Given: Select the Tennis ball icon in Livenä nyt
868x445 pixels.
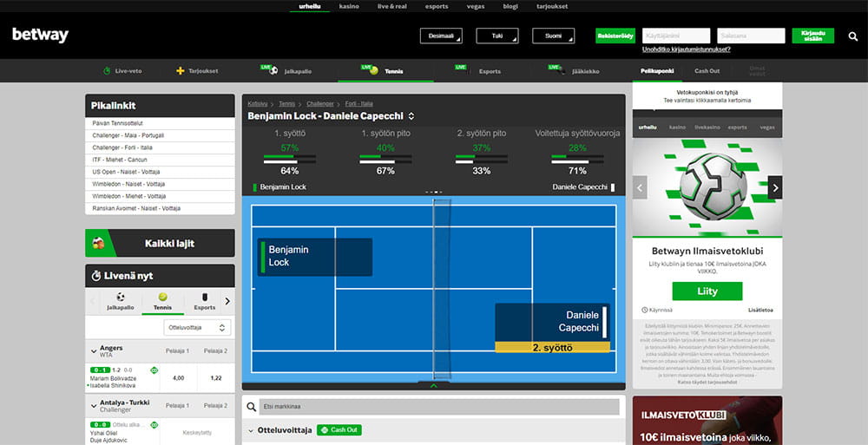Looking at the screenshot, I should point(163,298).
